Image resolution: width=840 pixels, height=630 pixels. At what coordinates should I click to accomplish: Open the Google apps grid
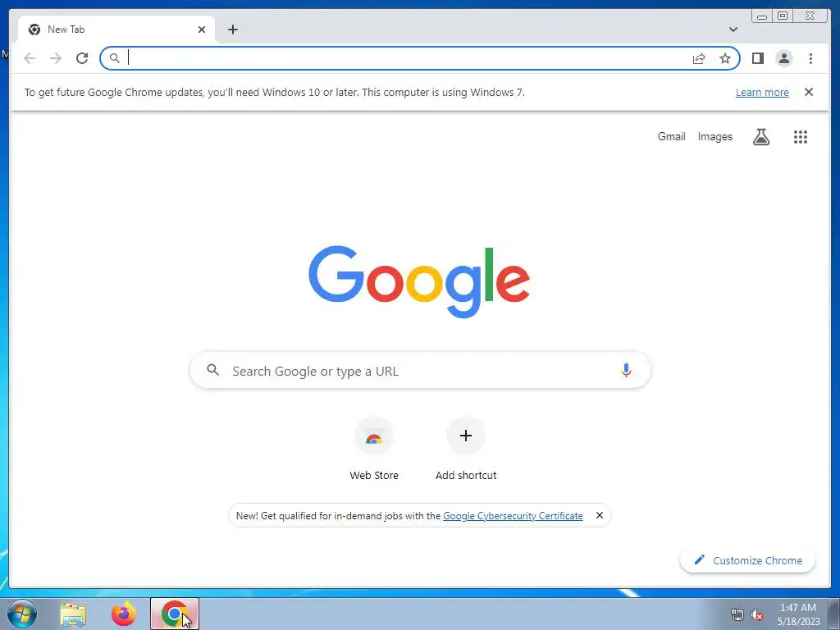coord(801,137)
